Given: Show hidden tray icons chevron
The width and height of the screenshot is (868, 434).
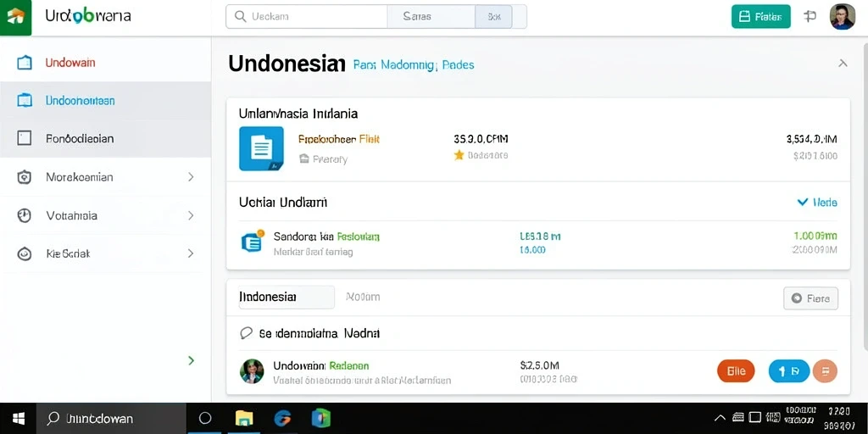Looking at the screenshot, I should pyautogui.click(x=721, y=418).
